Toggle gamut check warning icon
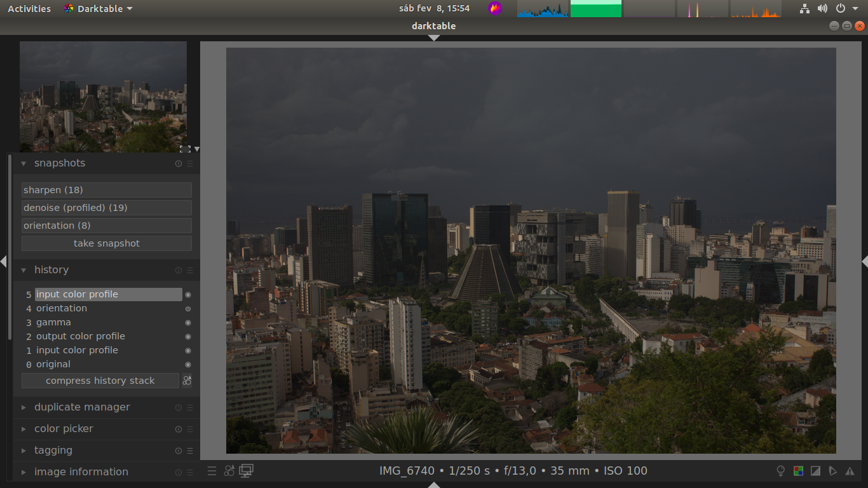The image size is (868, 488). click(x=850, y=471)
